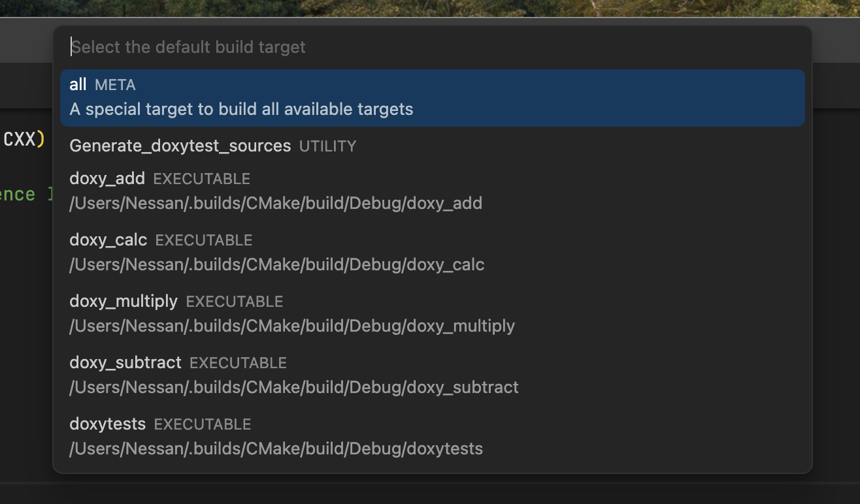The width and height of the screenshot is (860, 504).
Task: Click the 'CXX)' text in the editor
Action: coord(24,139)
